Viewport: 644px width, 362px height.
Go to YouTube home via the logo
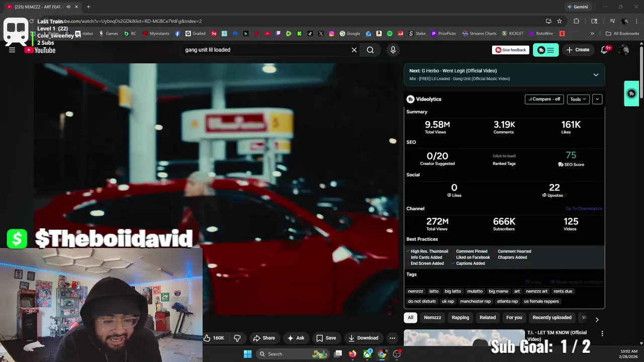point(40,50)
